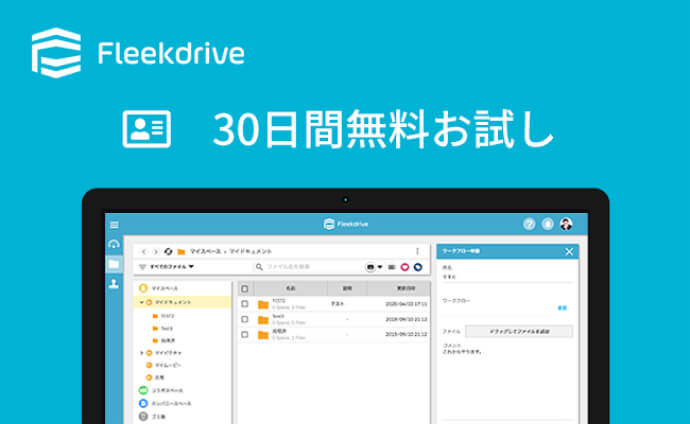Open help with the question mark icon
The image size is (690, 424).
tap(529, 224)
